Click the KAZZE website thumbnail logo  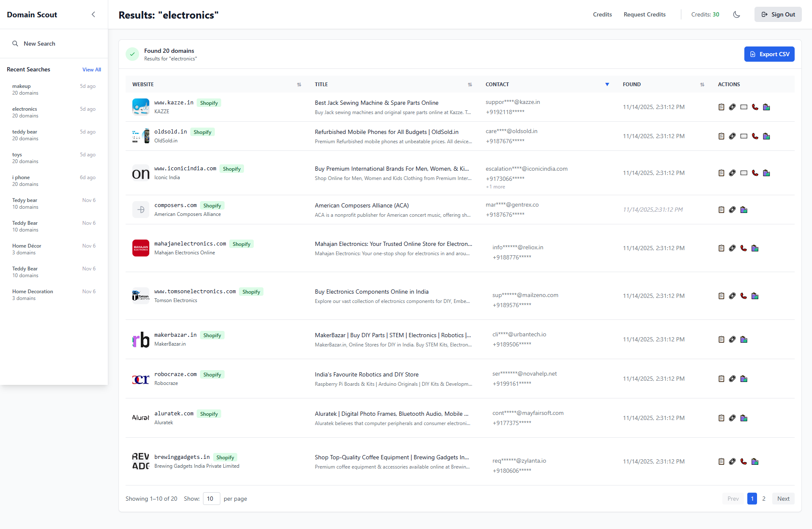(x=140, y=106)
